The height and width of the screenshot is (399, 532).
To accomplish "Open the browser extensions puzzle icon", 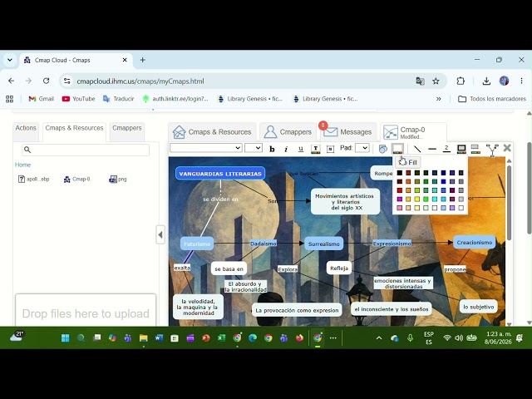I will [x=461, y=81].
